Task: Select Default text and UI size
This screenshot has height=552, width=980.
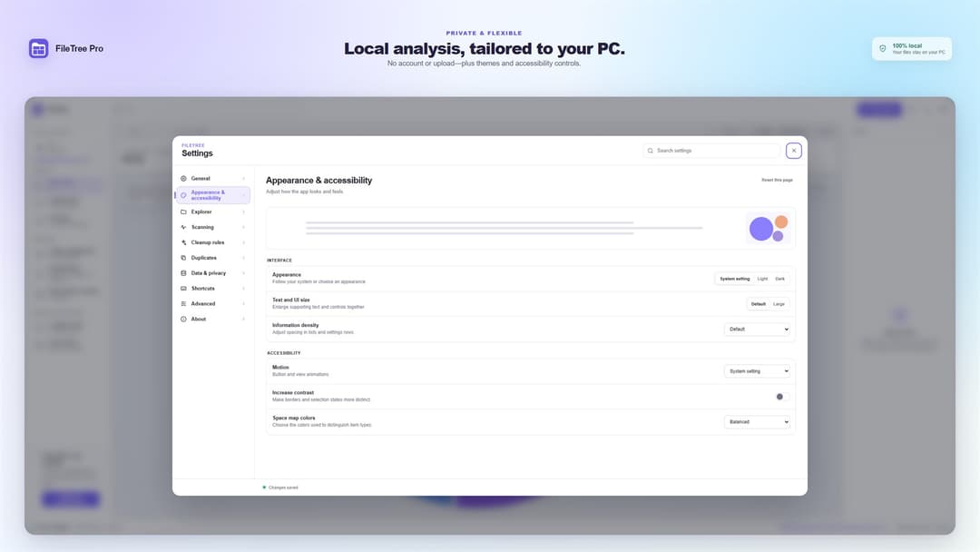Action: (758, 304)
